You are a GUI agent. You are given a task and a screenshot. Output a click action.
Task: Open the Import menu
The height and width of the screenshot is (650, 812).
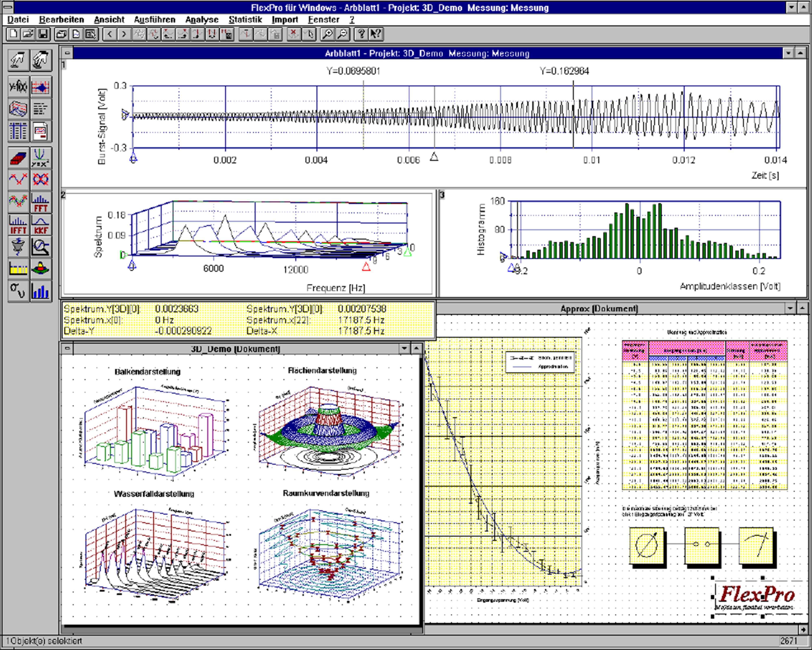(285, 19)
